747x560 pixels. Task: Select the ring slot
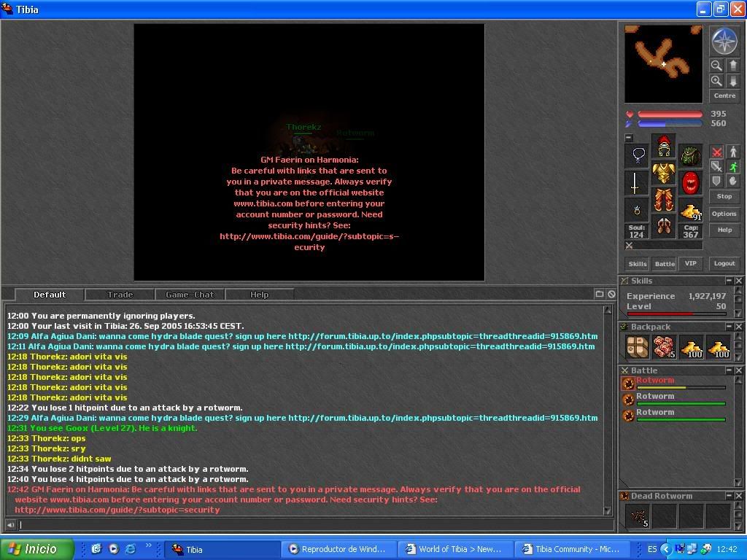tap(637, 209)
